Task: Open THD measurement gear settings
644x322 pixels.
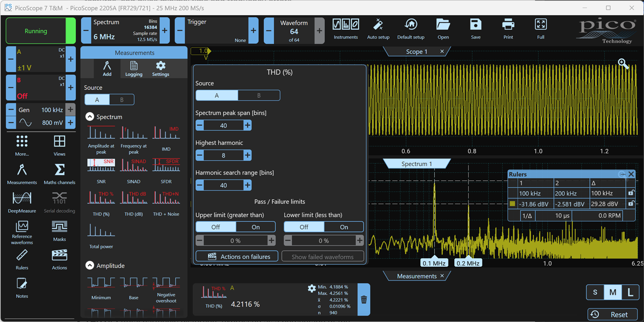Action: coord(312,288)
